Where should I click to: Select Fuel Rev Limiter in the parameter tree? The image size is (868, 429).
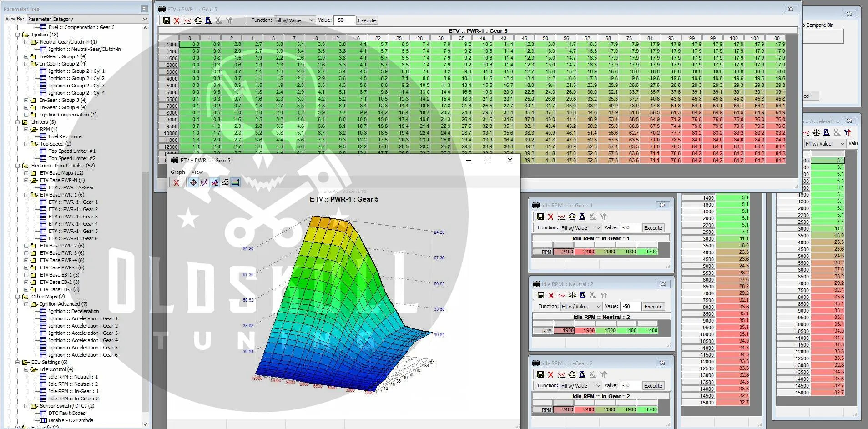coord(66,136)
